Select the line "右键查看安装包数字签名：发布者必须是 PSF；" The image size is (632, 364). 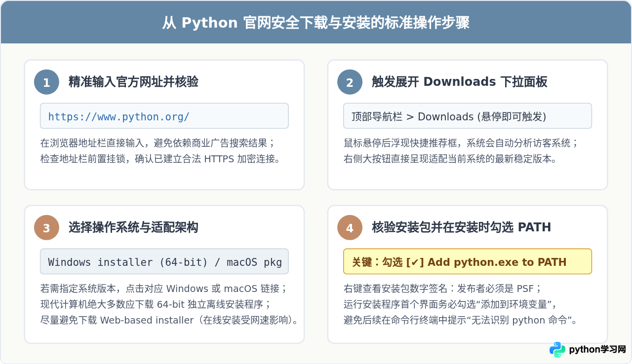click(x=443, y=289)
